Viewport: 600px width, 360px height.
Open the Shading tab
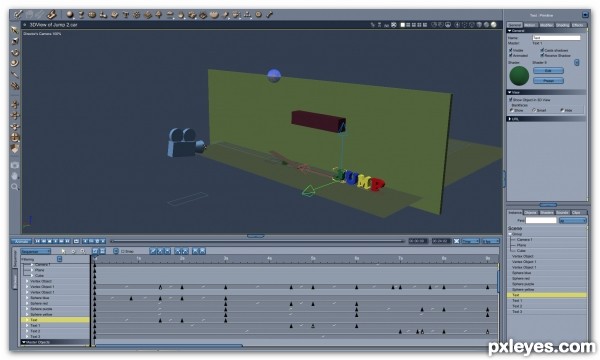(x=562, y=25)
